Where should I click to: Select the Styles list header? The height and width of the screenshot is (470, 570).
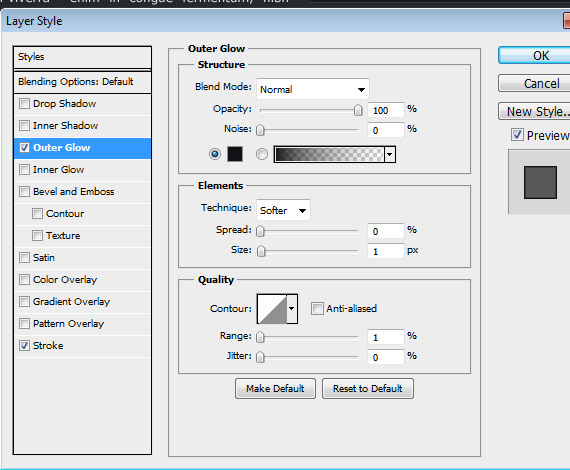tap(83, 57)
